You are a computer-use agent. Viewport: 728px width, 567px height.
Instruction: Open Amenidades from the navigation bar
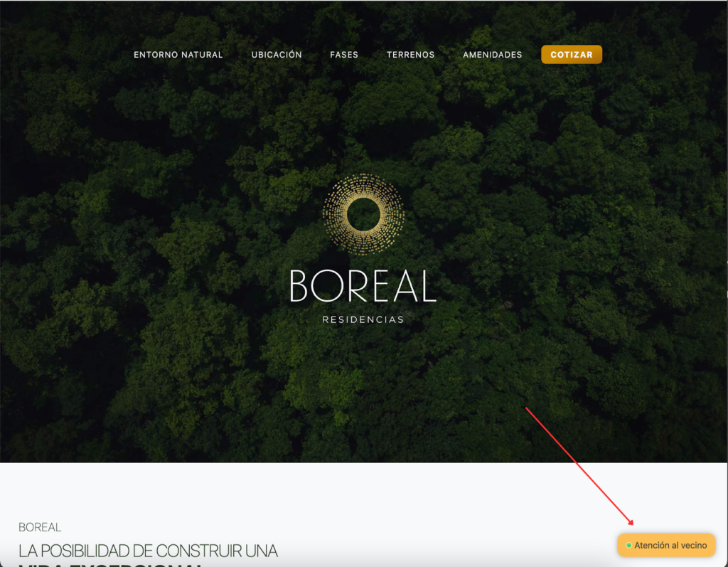tap(492, 55)
